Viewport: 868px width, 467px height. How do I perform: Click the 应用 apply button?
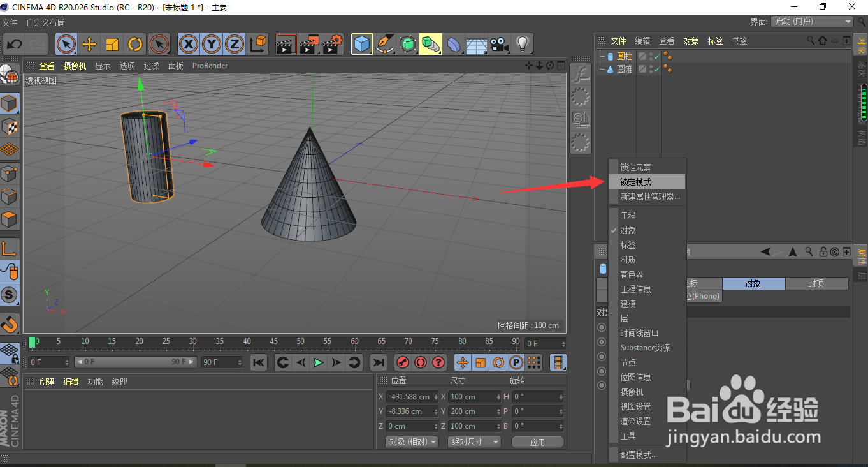537,441
